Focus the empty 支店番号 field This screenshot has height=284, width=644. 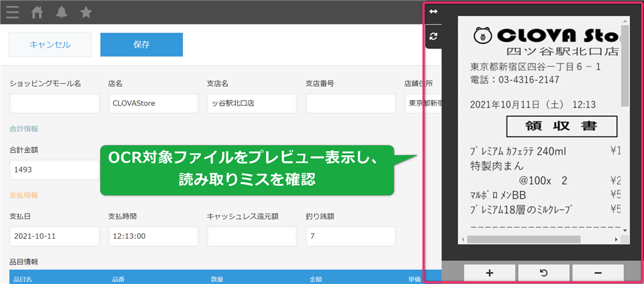pyautogui.click(x=350, y=104)
